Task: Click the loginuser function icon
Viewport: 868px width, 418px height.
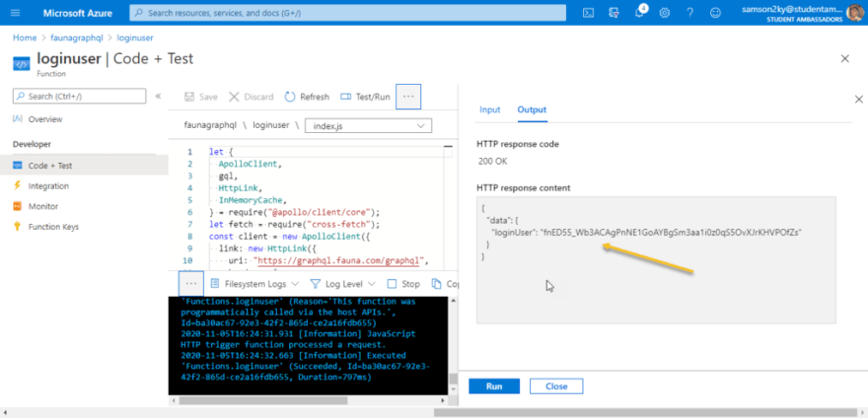Action: tap(22, 64)
